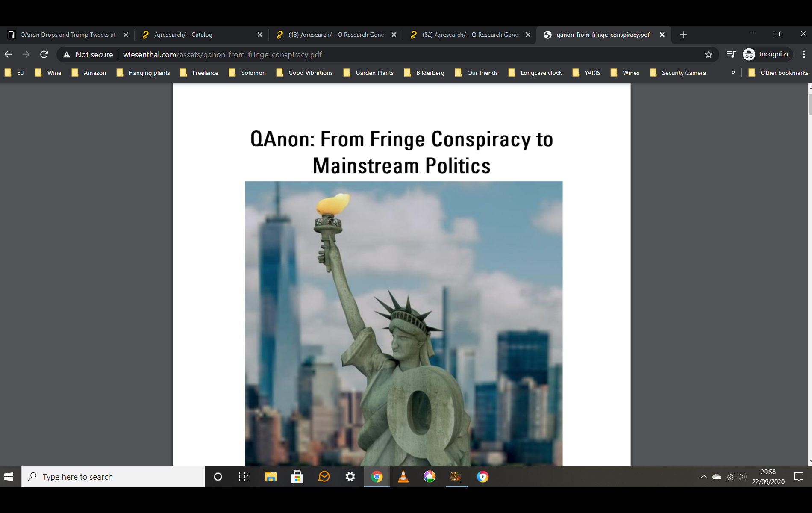
Task: Open media control playlist icon
Action: 730,54
